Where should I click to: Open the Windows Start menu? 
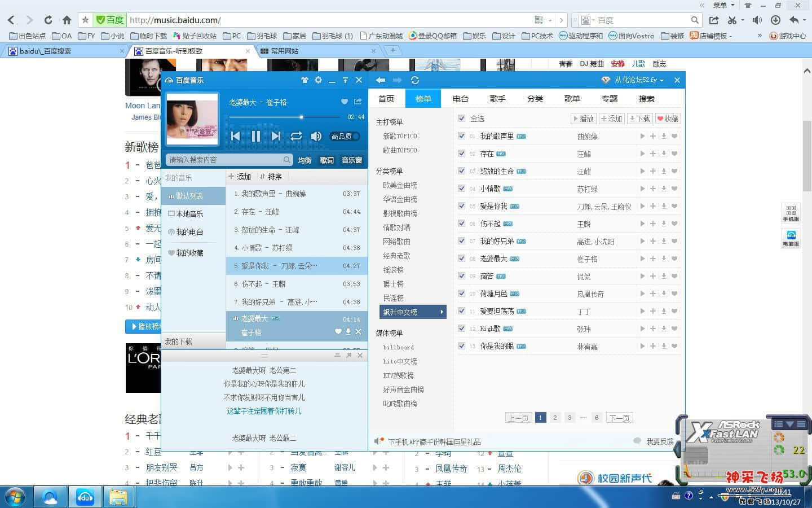[x=15, y=497]
